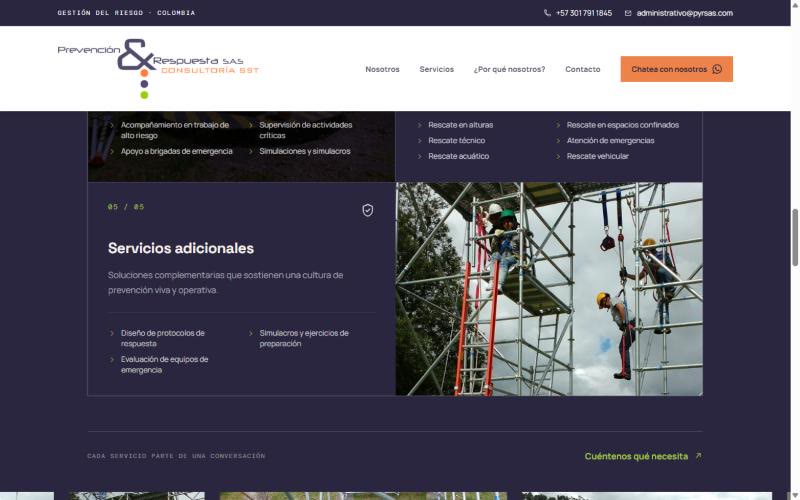Click the page vertical scrollbar thumb
This screenshot has width=800, height=500.
(795, 237)
